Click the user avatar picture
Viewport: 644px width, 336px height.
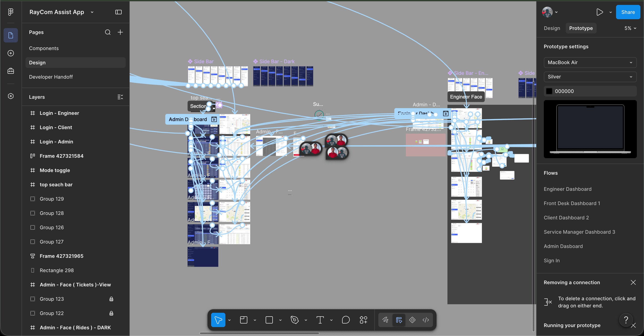tap(547, 12)
